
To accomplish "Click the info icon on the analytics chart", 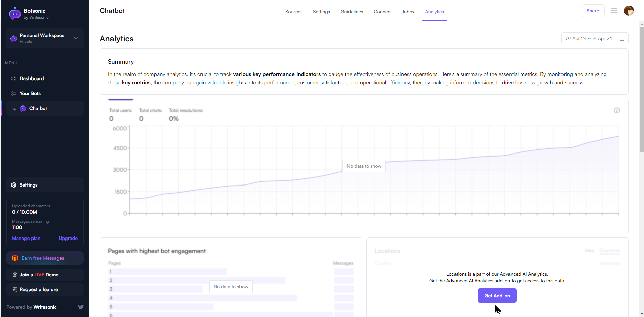I will click(x=617, y=110).
